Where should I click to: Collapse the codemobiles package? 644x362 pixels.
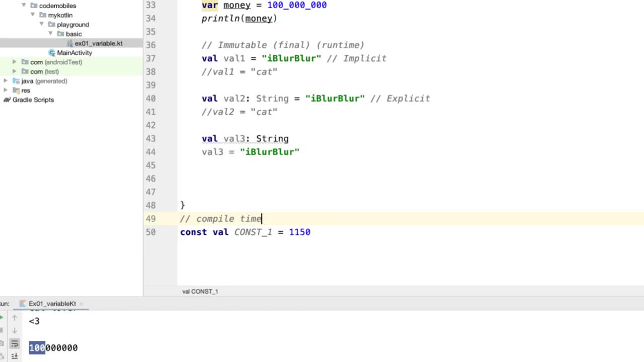coord(23,6)
